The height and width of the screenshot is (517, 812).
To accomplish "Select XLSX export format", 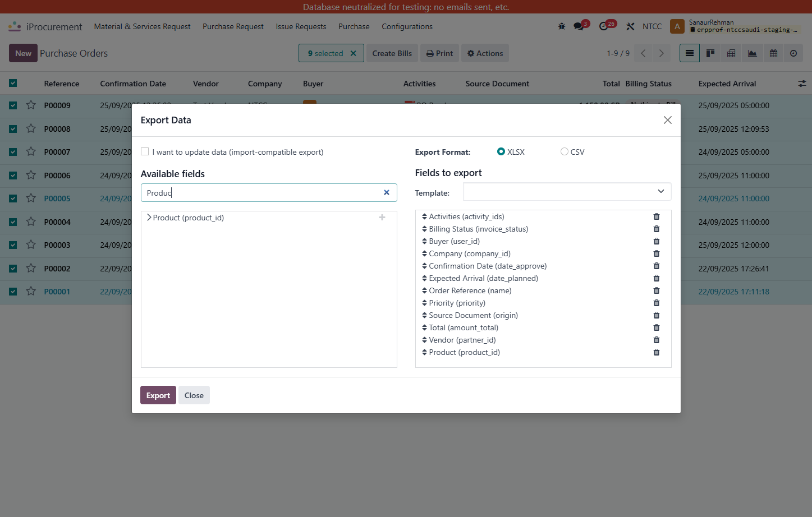I will click(x=501, y=151).
